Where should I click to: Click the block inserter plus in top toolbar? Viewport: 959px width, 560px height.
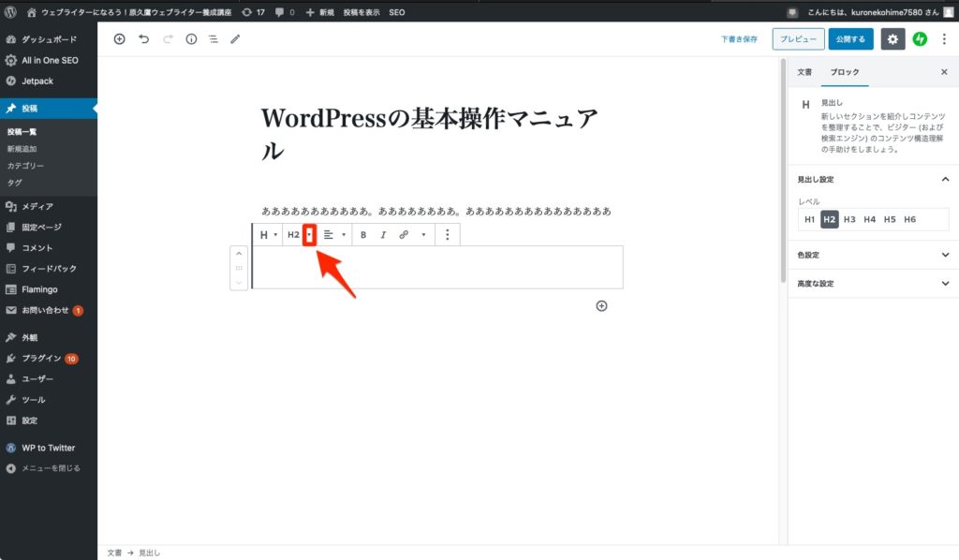click(119, 39)
